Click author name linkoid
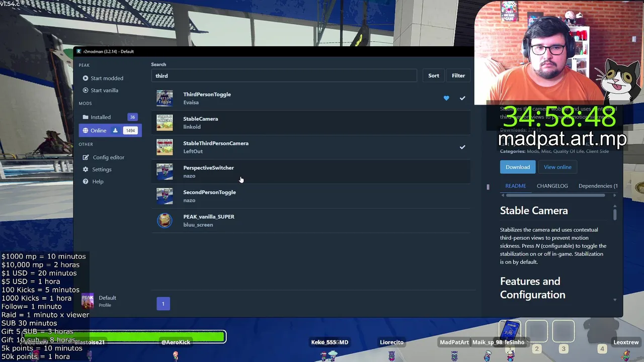The width and height of the screenshot is (644, 362). point(192,127)
